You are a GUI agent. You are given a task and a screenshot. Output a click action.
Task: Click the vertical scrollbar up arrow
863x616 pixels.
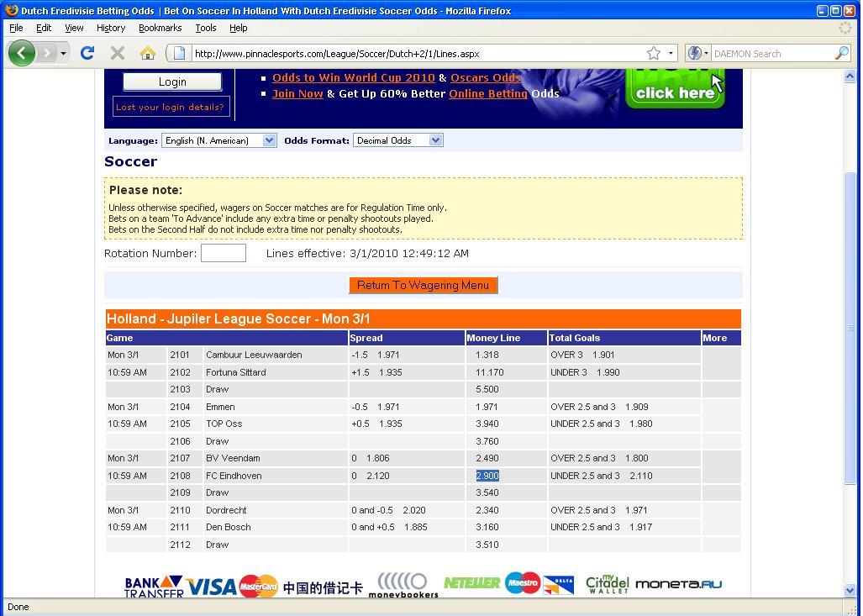(x=850, y=76)
